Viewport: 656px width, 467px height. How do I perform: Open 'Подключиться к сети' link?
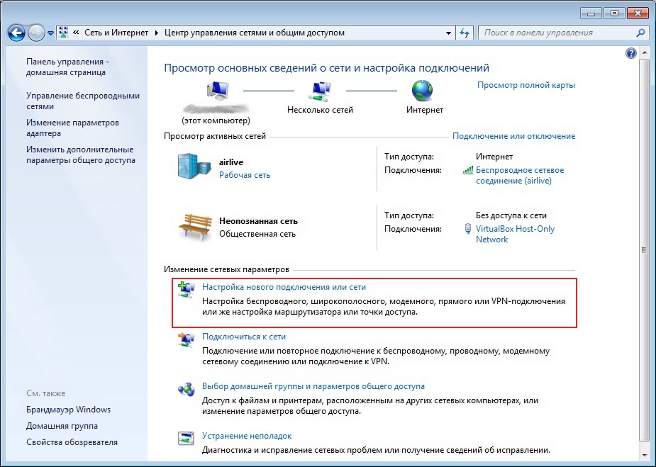point(244,337)
